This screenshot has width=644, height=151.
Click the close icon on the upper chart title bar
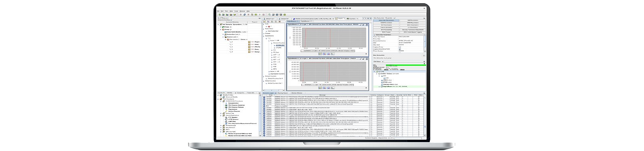click(367, 25)
